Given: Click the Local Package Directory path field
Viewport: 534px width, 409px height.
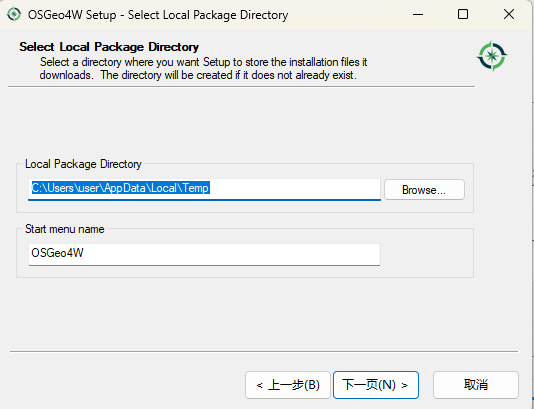Looking at the screenshot, I should click(x=204, y=189).
